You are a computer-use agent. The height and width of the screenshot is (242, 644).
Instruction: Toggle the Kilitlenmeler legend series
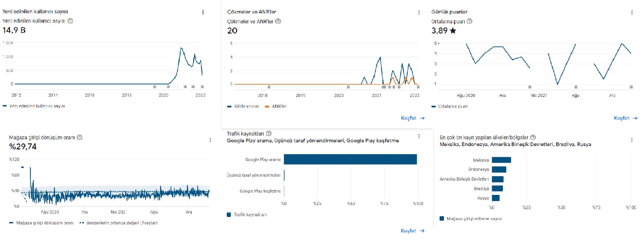(x=243, y=106)
